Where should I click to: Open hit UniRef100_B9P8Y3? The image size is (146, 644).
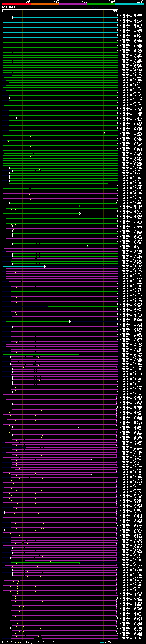coord(131,321)
